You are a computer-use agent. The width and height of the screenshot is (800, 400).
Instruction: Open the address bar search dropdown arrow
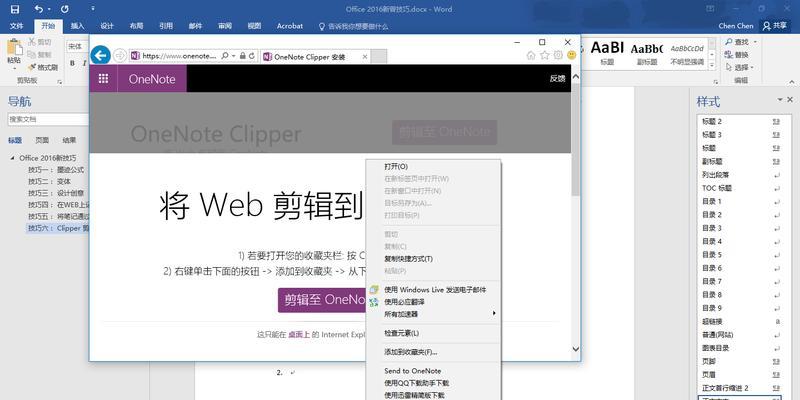(x=233, y=56)
